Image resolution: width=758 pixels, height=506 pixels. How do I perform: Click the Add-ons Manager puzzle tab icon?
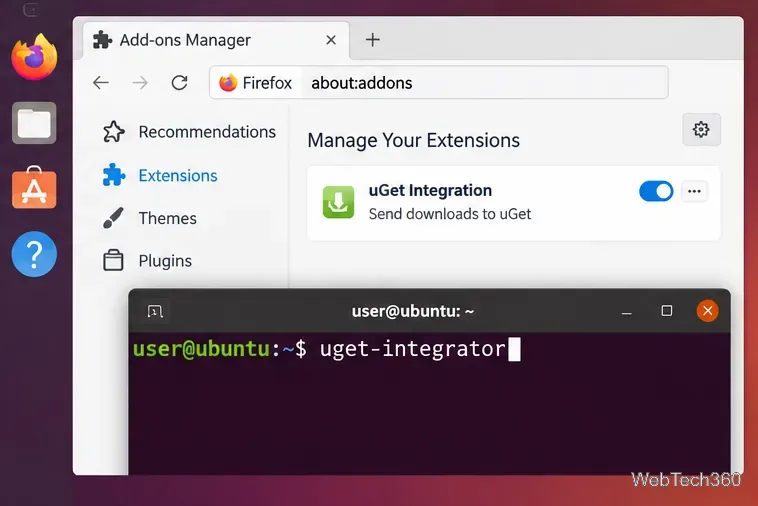click(102, 40)
